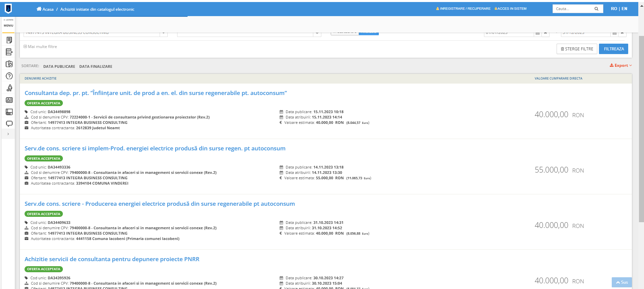Click the STERGE FILTRE button
This screenshot has width=644, height=289.
tap(577, 49)
